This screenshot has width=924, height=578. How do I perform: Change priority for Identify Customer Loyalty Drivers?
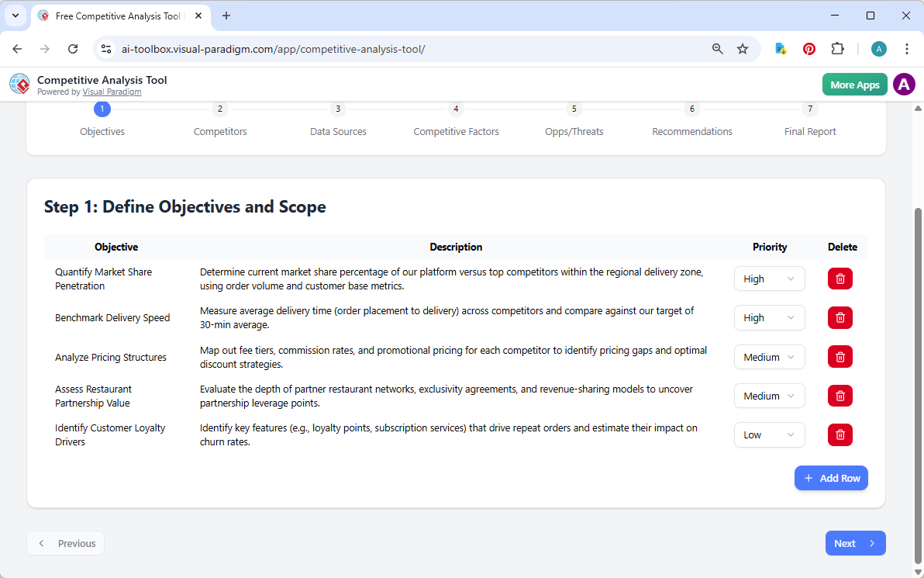pos(769,434)
